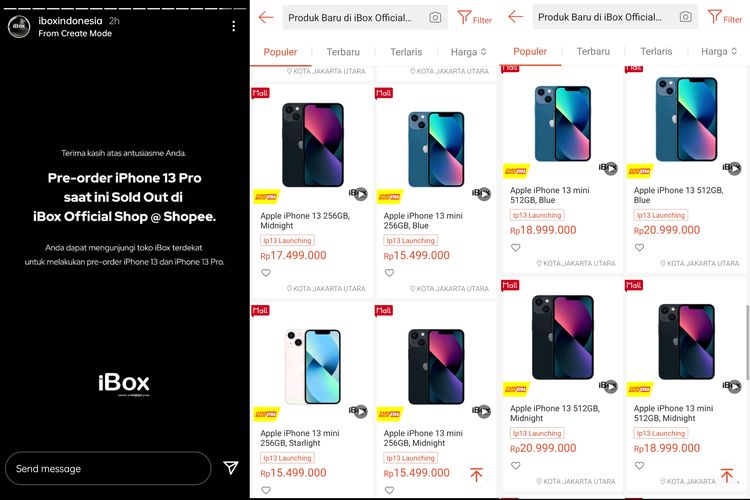Click the right panel vertical scrollbar
Screen dimensions: 750x500
(747, 342)
